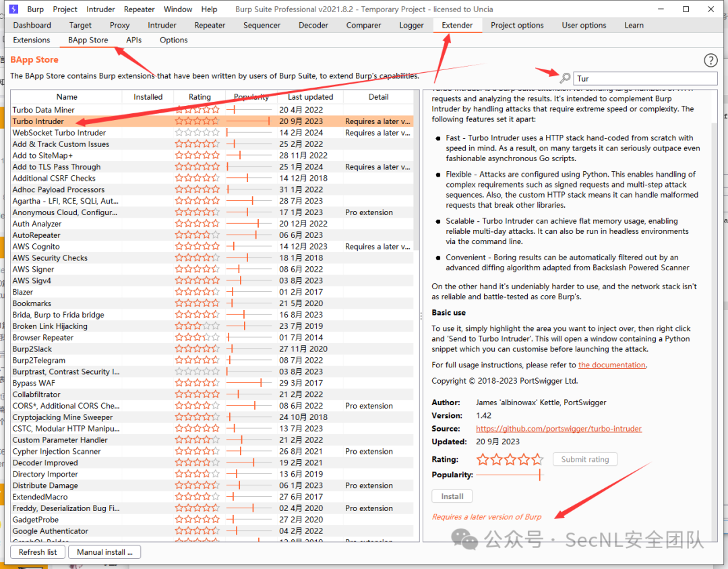The image size is (728, 569).
Task: Switch to the User options tab
Action: (x=584, y=25)
